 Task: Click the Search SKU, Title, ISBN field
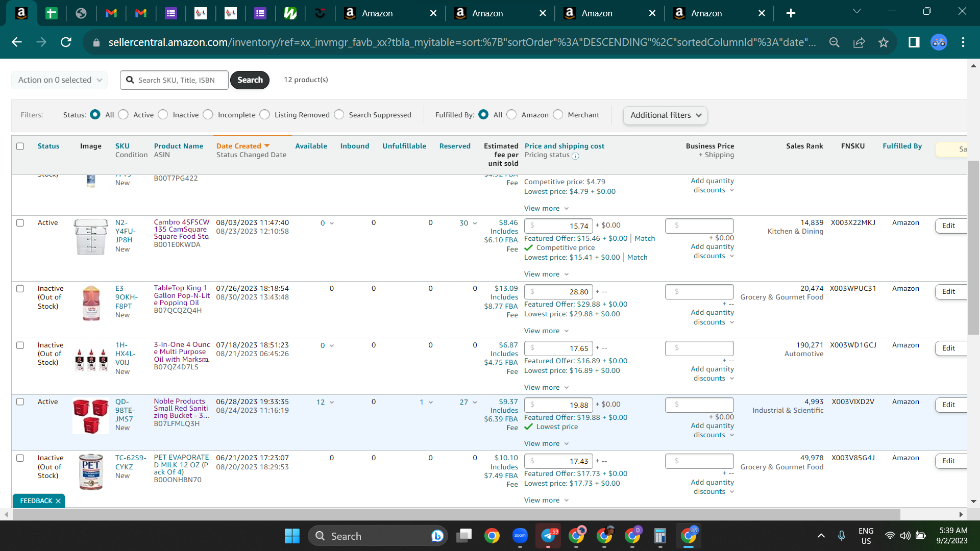[x=174, y=80]
